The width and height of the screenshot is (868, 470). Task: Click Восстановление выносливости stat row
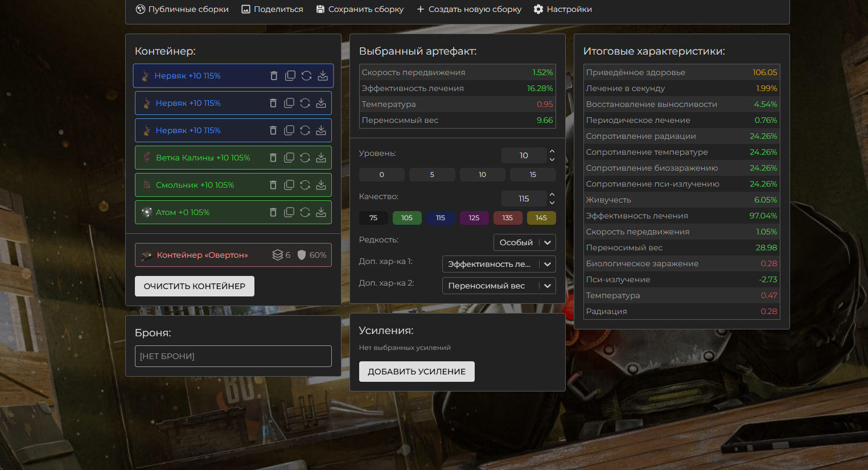click(682, 104)
